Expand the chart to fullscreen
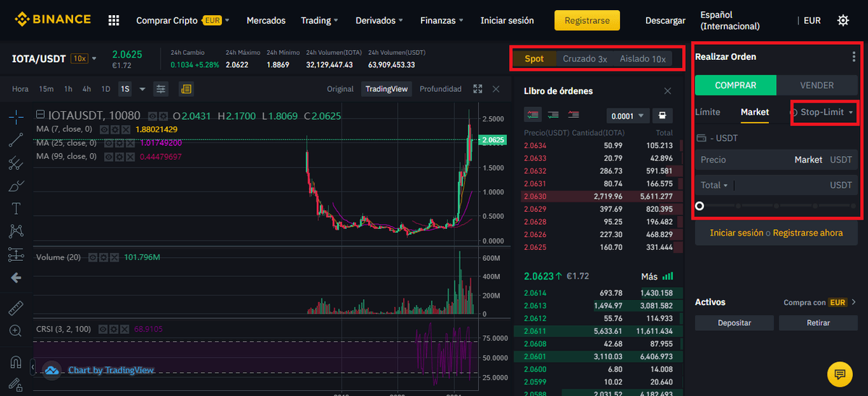This screenshot has height=396, width=868. (477, 89)
